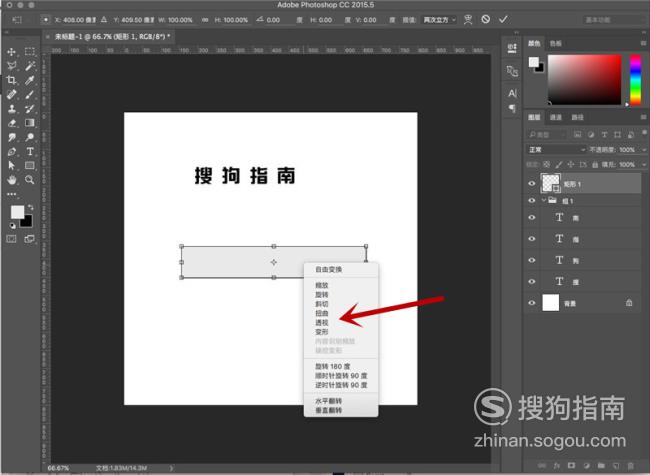The image size is (650, 475).
Task: Click the rainbow hue slider
Action: pos(635,79)
